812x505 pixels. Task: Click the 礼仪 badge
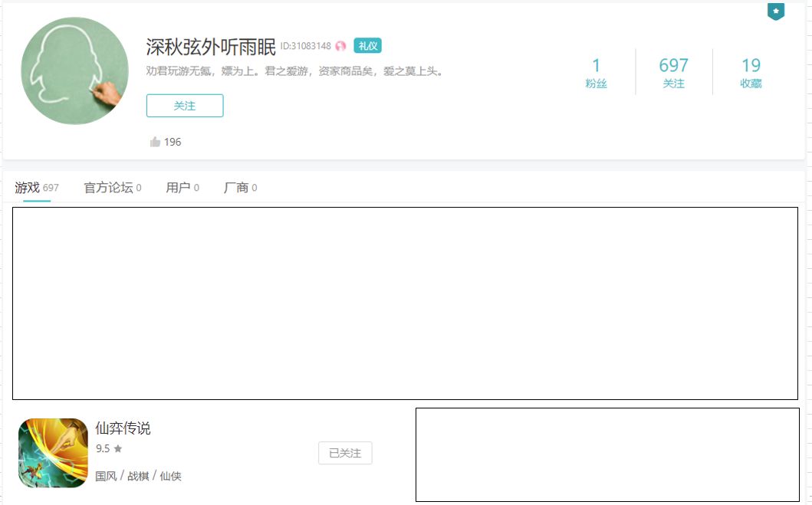[368, 45]
